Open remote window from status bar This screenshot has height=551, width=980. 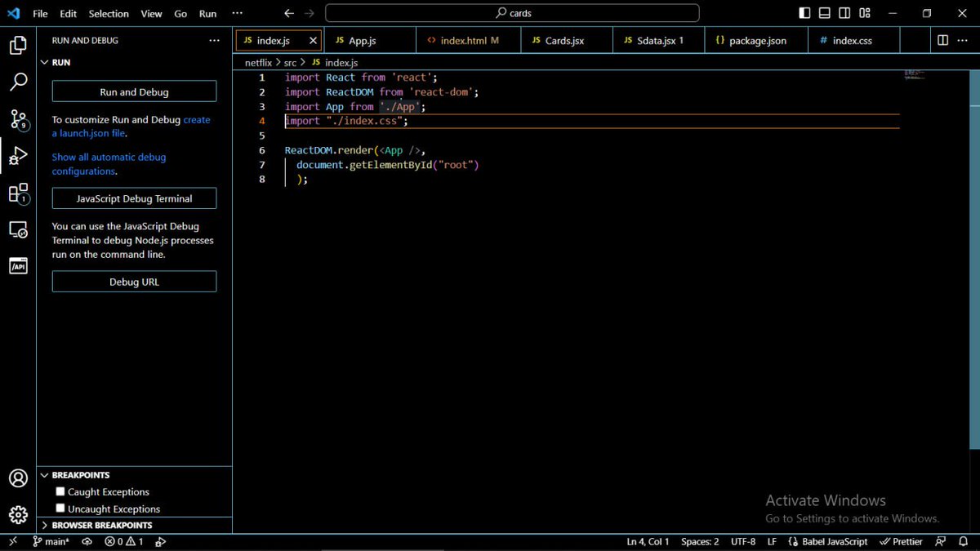tap(12, 541)
